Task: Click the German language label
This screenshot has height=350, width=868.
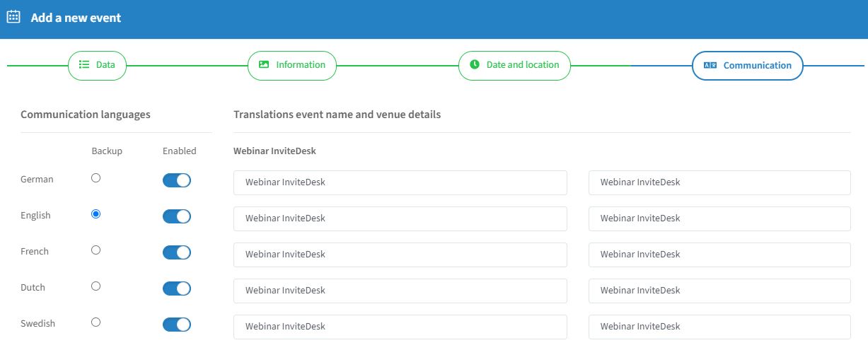Action: point(37,180)
